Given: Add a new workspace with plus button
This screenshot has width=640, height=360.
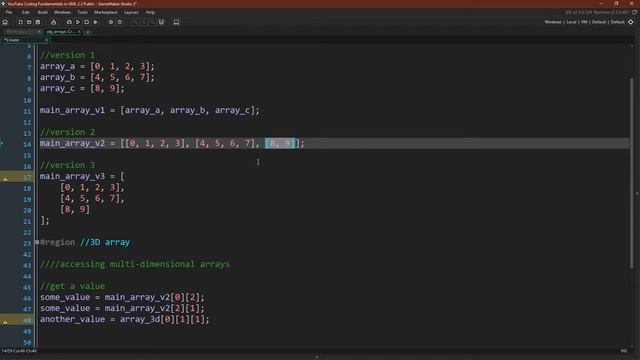Looking at the screenshot, I should point(88,32).
